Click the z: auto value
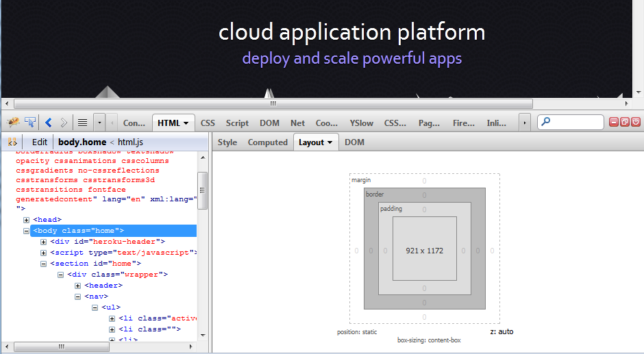This screenshot has height=354, width=644. (x=501, y=331)
